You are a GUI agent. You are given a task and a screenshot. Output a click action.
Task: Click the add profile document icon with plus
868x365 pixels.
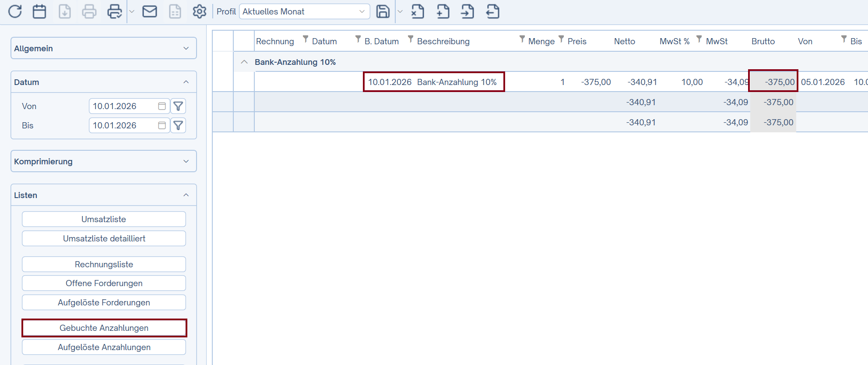[x=443, y=11]
